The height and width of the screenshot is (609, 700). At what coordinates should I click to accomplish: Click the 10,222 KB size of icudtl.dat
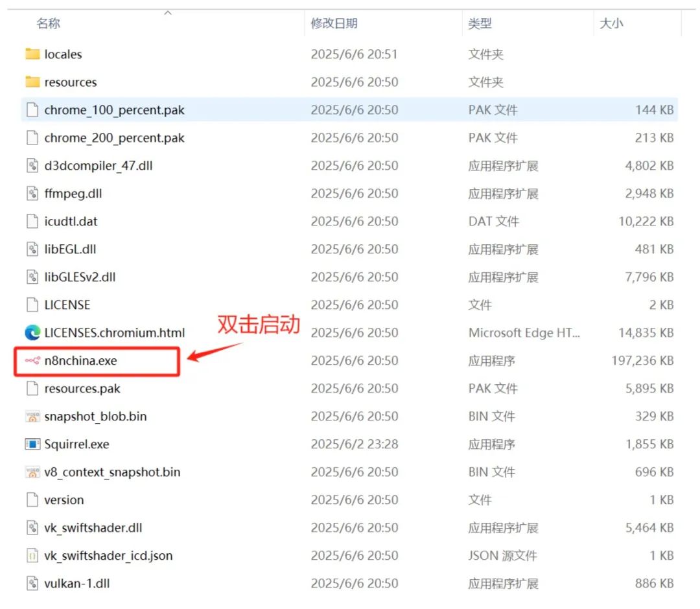coord(646,222)
